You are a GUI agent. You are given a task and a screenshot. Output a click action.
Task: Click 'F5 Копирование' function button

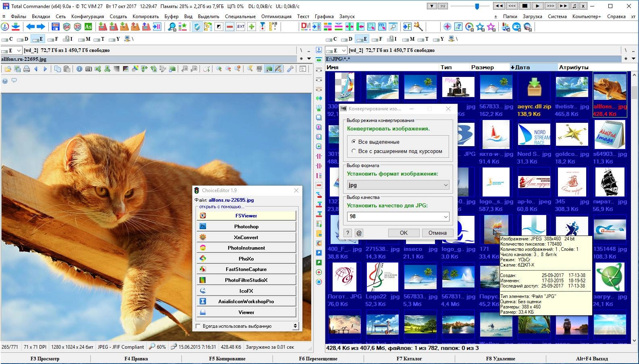[x=227, y=358]
